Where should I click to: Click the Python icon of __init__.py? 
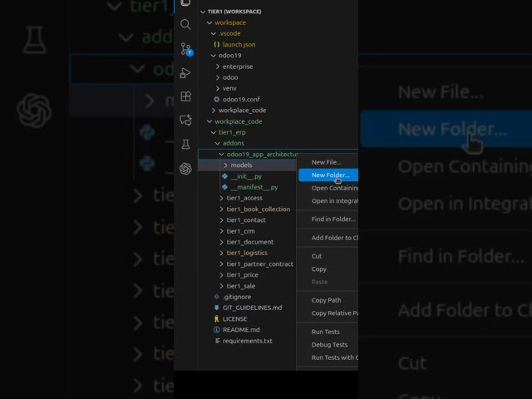(x=224, y=176)
